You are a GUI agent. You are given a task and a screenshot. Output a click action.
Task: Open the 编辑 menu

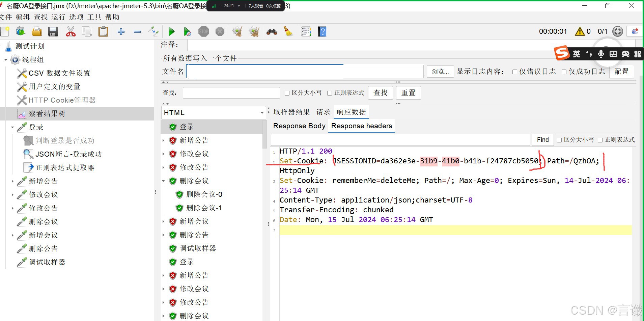(23, 17)
